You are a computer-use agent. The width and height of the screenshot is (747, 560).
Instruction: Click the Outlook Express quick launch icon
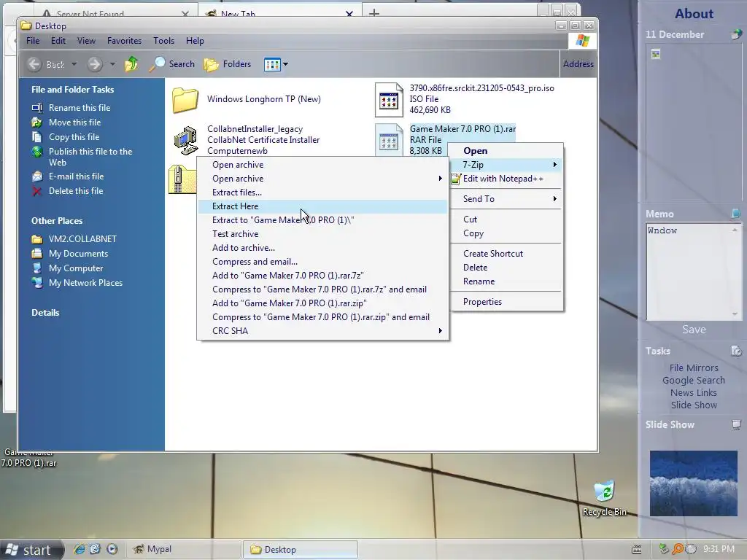(96, 549)
